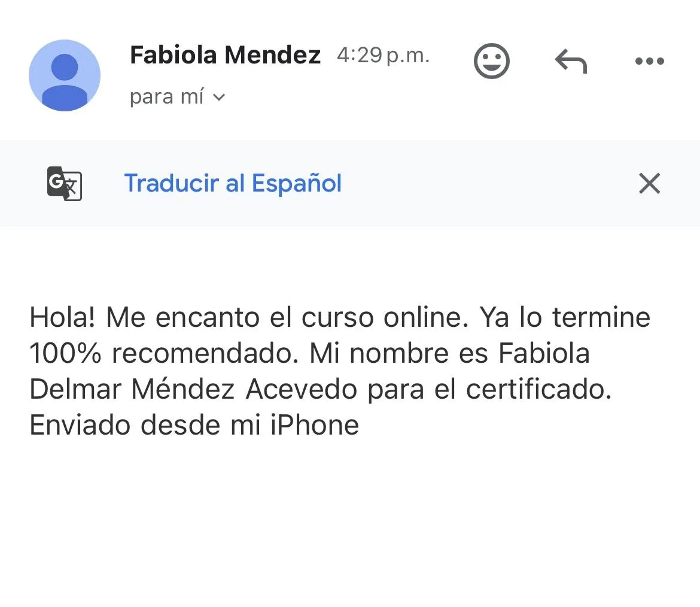Viewport: 700px width, 607px height.
Task: Click the smiley face icon in the header
Action: [x=492, y=60]
